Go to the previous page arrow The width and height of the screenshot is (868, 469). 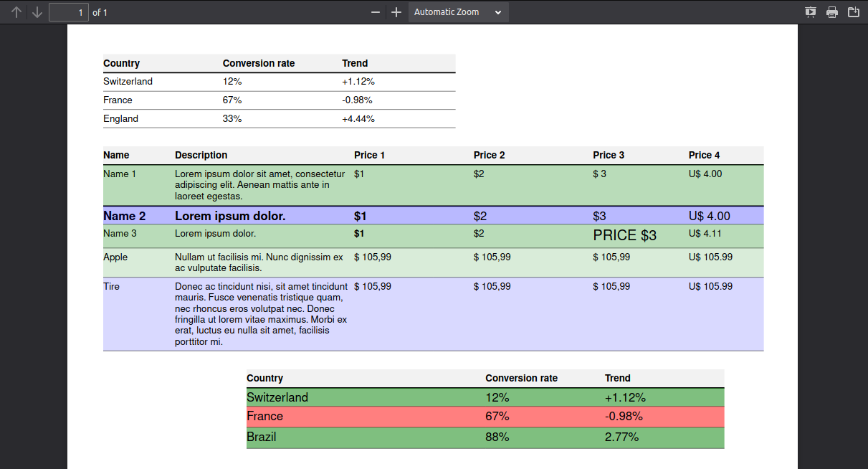coord(16,12)
